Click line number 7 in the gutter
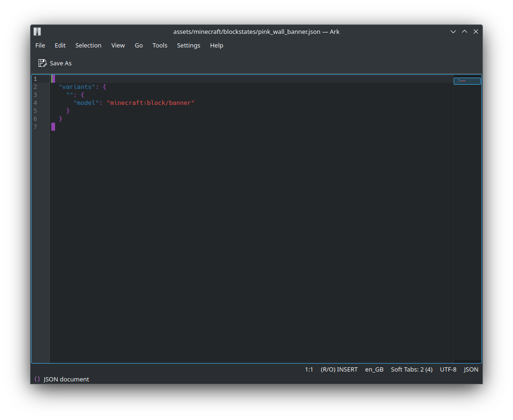 (35, 127)
